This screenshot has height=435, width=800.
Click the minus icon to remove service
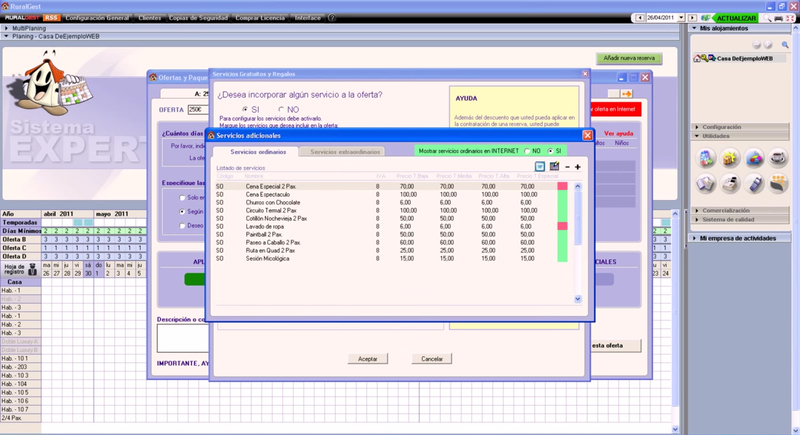click(566, 166)
